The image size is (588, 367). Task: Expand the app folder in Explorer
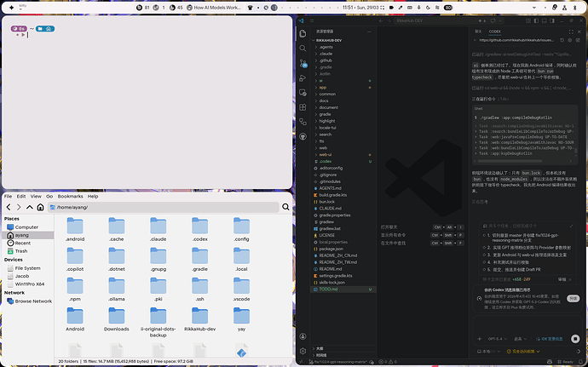[343, 88]
